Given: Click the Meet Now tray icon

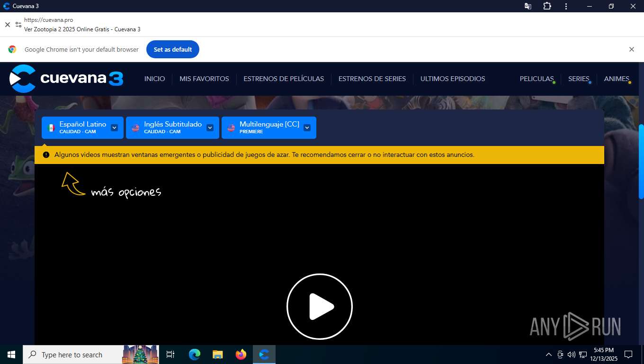Looking at the screenshot, I should click(x=560, y=355).
